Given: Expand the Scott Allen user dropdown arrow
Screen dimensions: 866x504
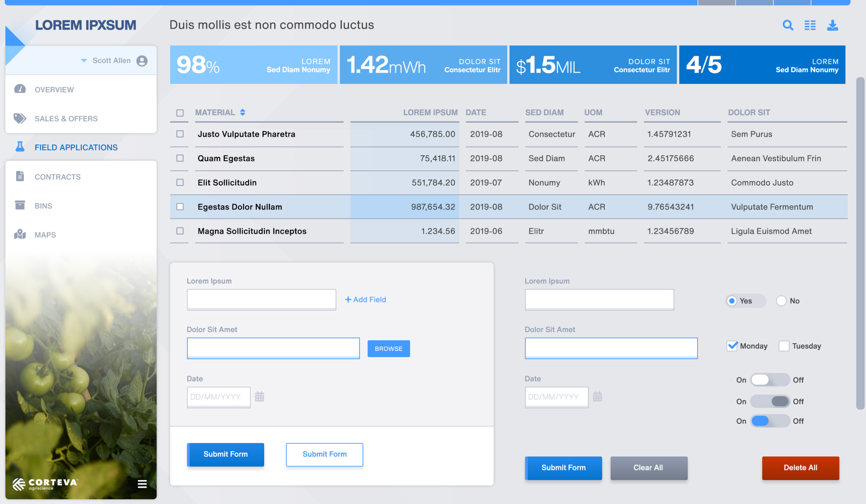Looking at the screenshot, I should (x=84, y=61).
